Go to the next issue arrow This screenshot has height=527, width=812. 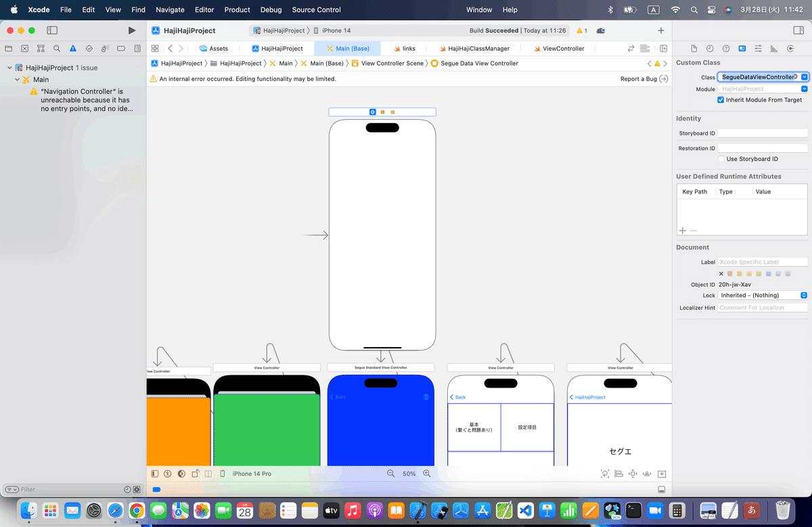[665, 63]
